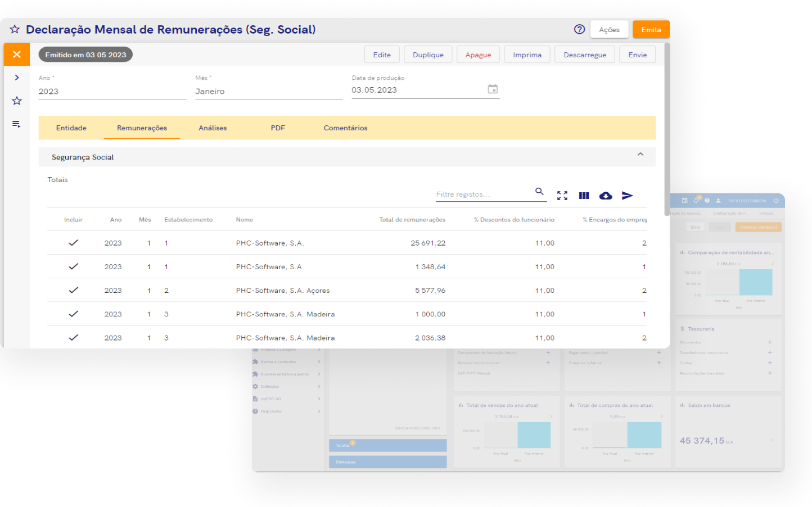This screenshot has width=812, height=507.
Task: Open the Comentários tab
Action: [x=345, y=128]
